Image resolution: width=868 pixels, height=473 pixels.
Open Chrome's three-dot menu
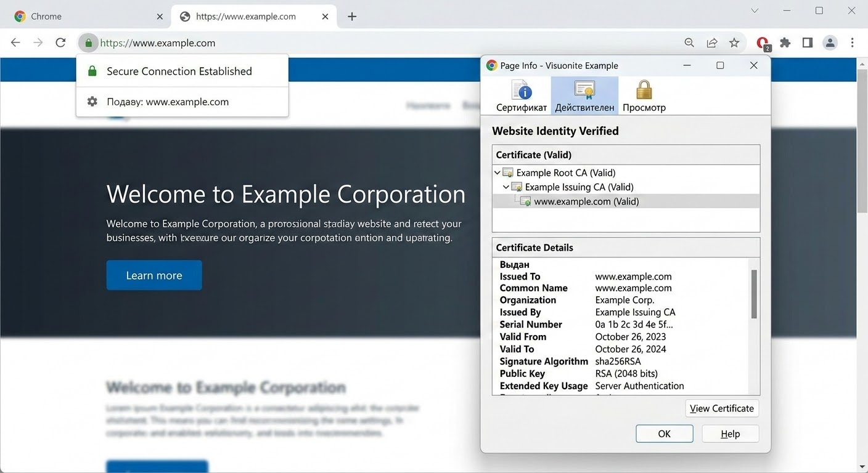852,42
